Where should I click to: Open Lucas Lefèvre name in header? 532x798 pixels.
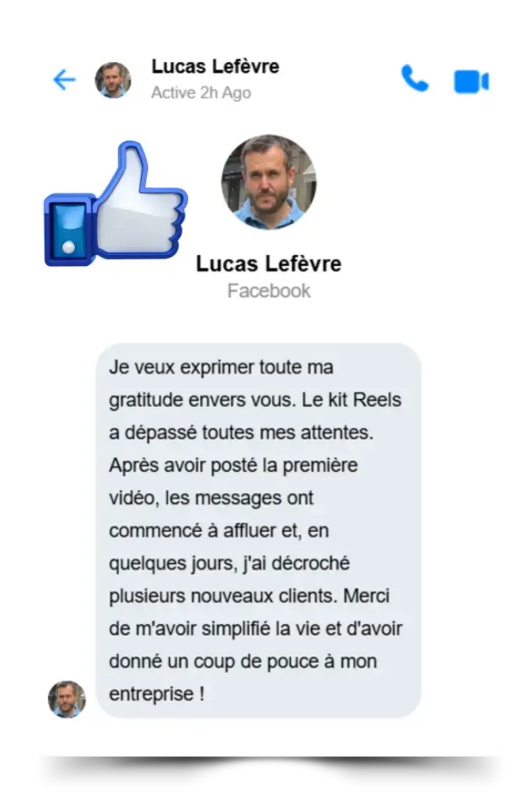(x=215, y=66)
